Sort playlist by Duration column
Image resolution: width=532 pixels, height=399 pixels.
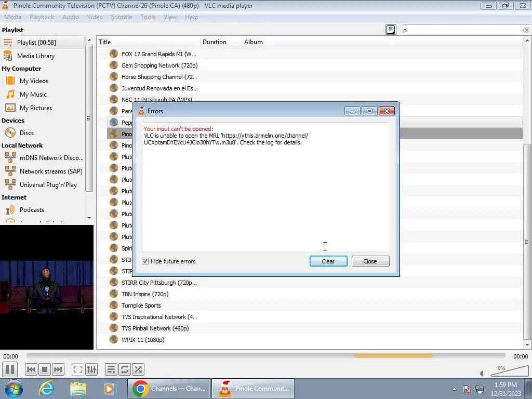221,42
